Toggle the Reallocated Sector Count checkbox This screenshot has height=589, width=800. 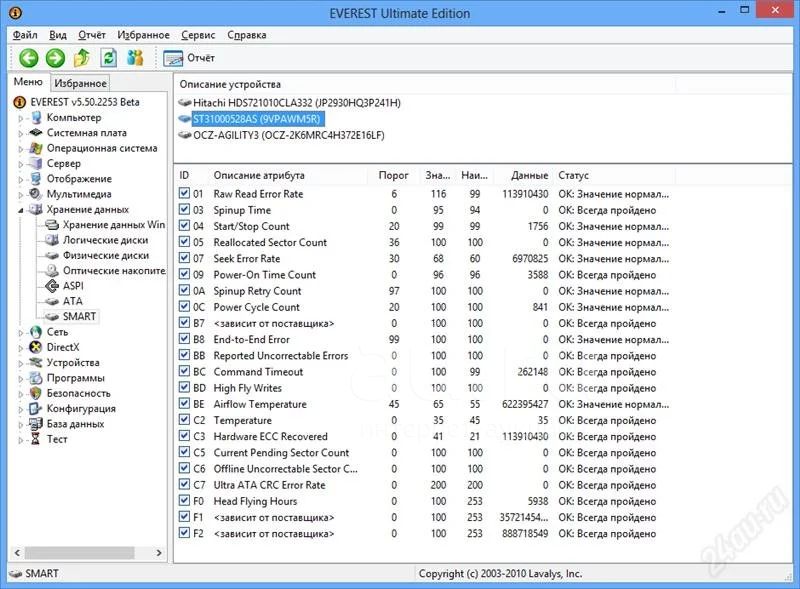(184, 242)
